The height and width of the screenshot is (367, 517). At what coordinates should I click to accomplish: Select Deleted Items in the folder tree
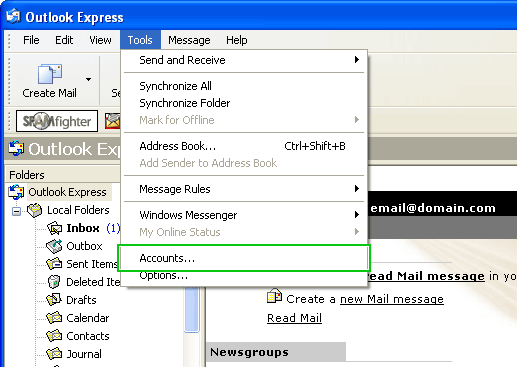93,282
